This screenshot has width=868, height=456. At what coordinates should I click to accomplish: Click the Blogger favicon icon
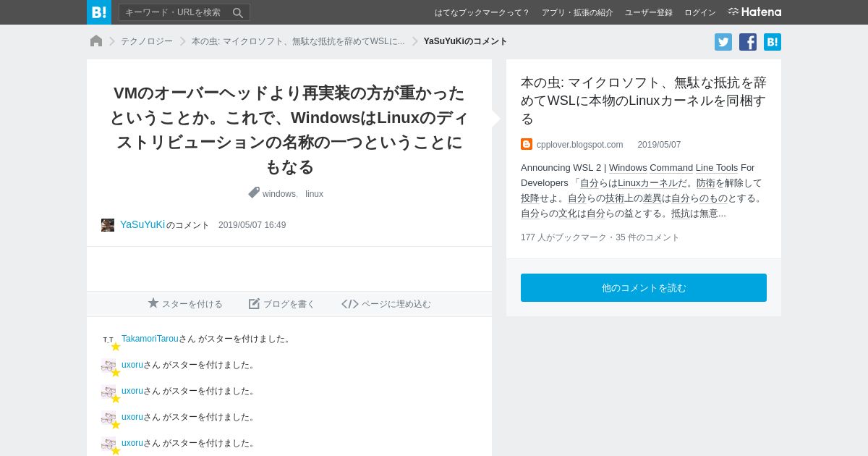(x=527, y=144)
